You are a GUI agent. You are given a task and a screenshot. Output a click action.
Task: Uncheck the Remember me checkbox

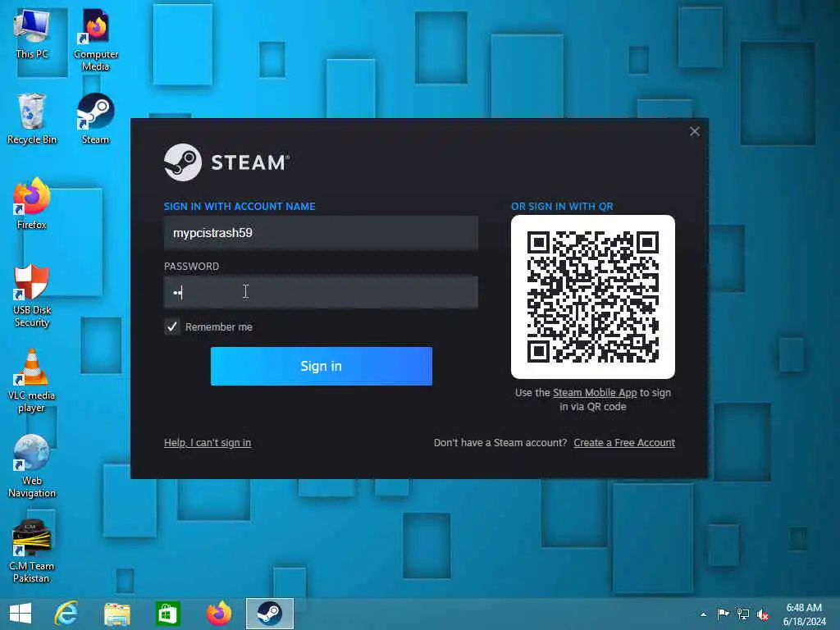click(172, 326)
